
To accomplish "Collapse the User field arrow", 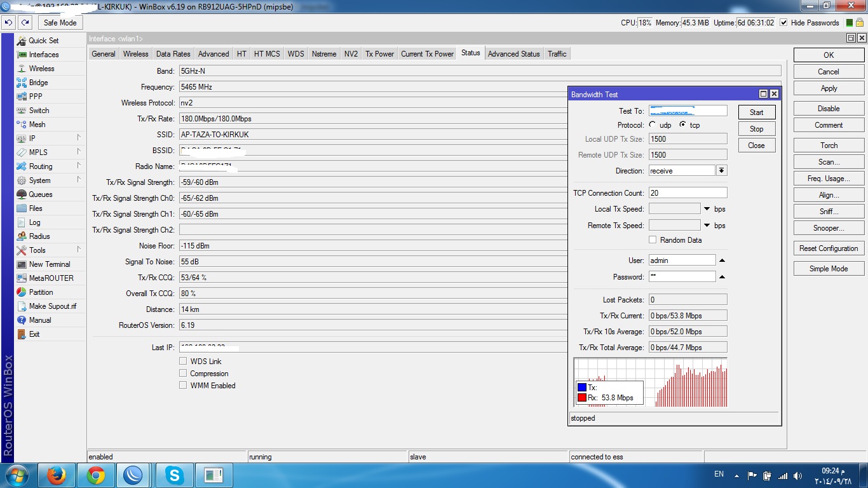I will 722,261.
